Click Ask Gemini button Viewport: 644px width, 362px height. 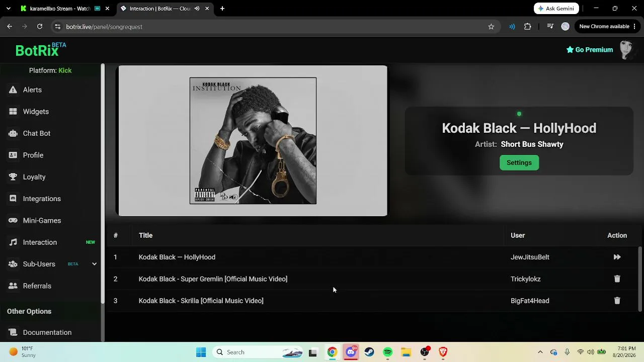point(556,9)
